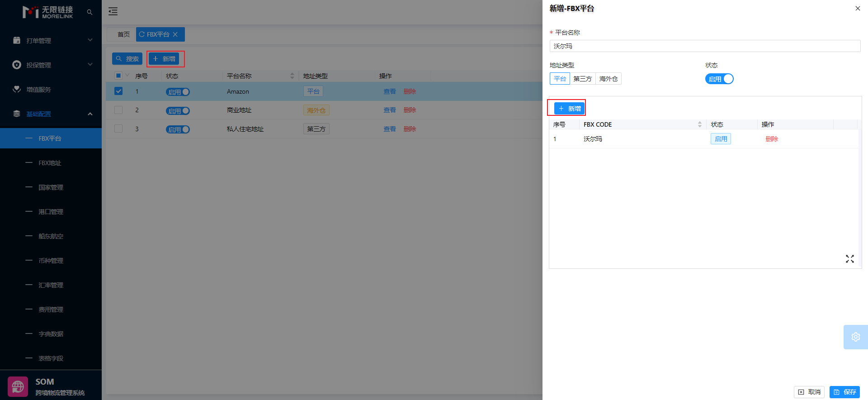Collapse the 基础配置 menu chevron
This screenshot has height=400, width=868.
[90, 114]
